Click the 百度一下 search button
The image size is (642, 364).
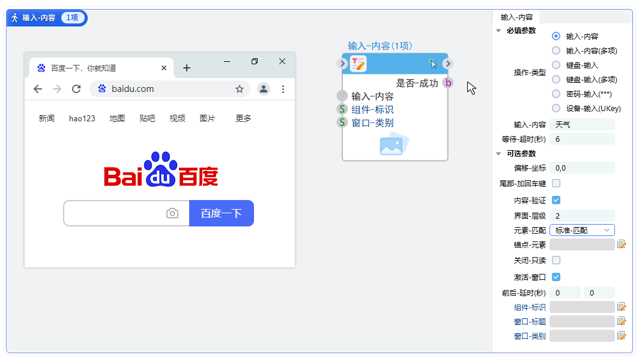223,213
